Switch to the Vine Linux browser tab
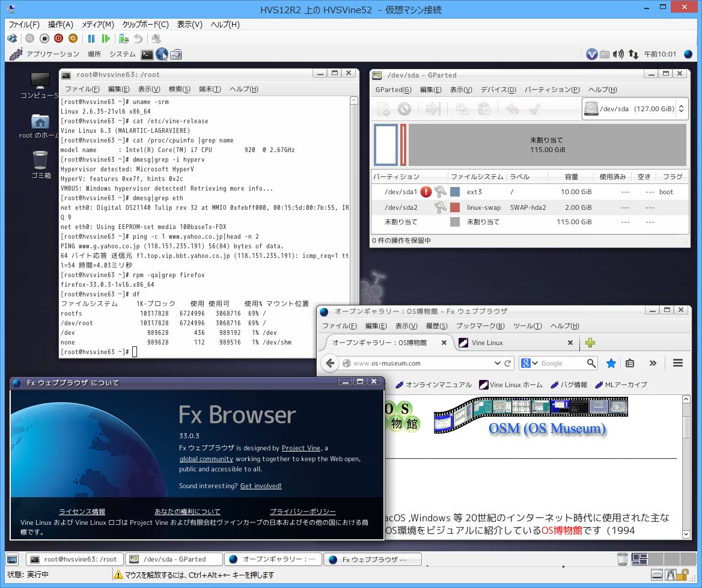 point(516,343)
